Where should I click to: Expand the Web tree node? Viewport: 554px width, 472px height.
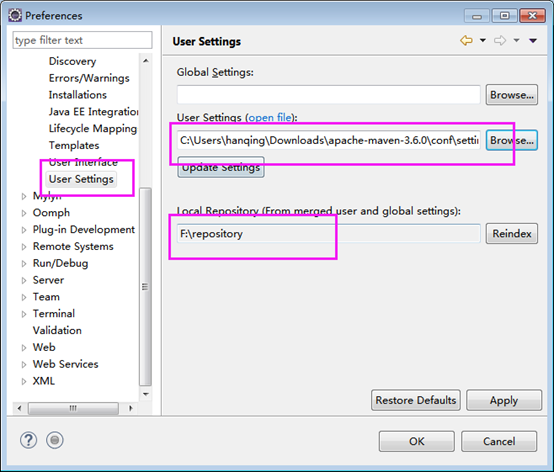point(24,348)
